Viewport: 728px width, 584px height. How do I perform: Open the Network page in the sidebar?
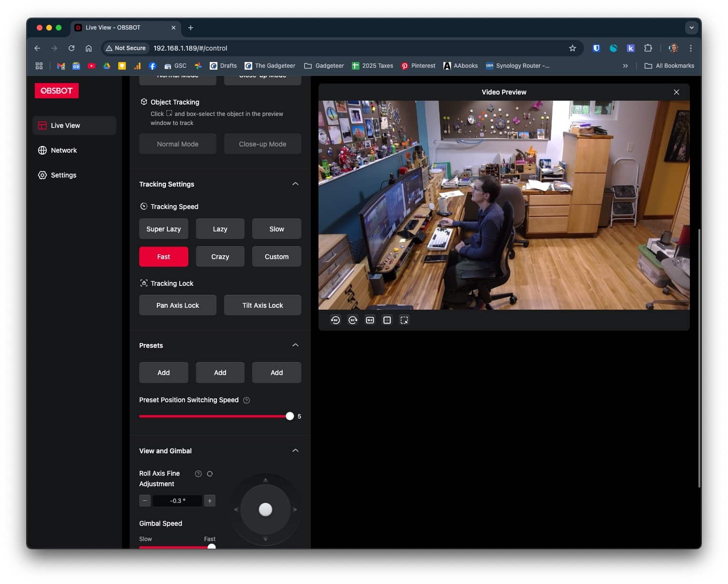click(x=63, y=150)
